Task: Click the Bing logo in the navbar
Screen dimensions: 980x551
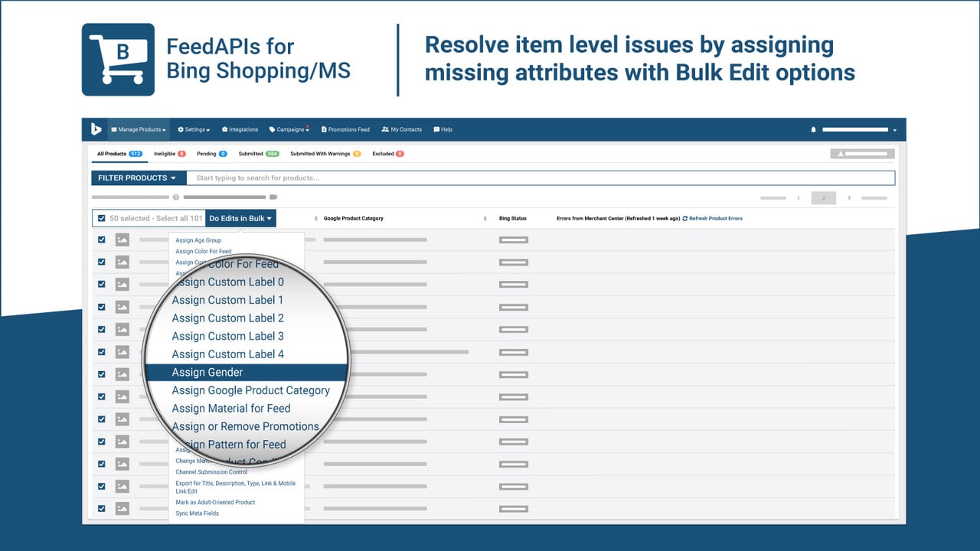Action: click(x=96, y=129)
